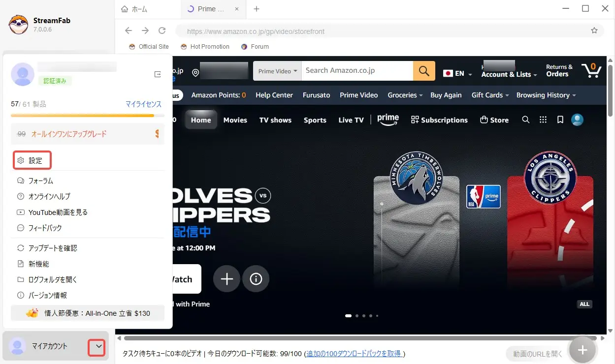
Task: Click the Prime Video profile avatar
Action: click(577, 120)
